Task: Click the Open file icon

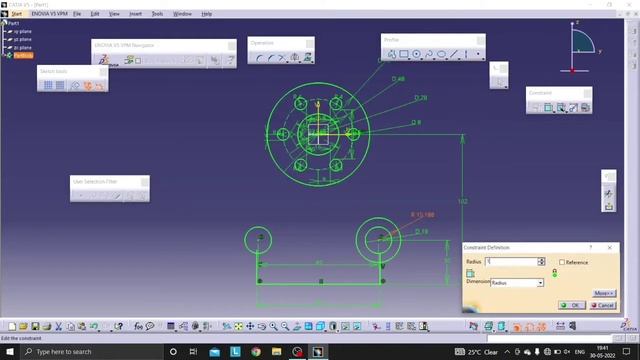Action: [x=23, y=326]
